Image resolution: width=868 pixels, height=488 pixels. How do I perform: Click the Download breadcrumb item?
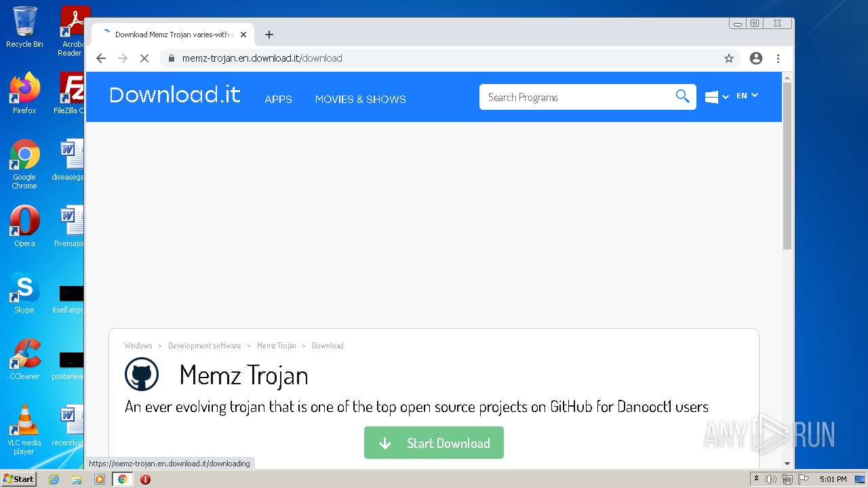point(328,346)
